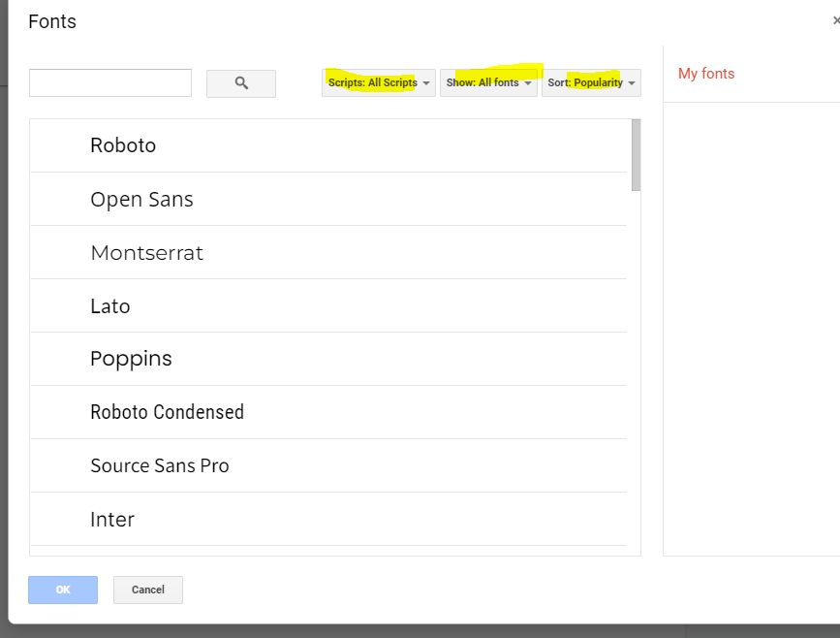The image size is (840, 638).
Task: Select the Inter font
Action: coord(328,519)
